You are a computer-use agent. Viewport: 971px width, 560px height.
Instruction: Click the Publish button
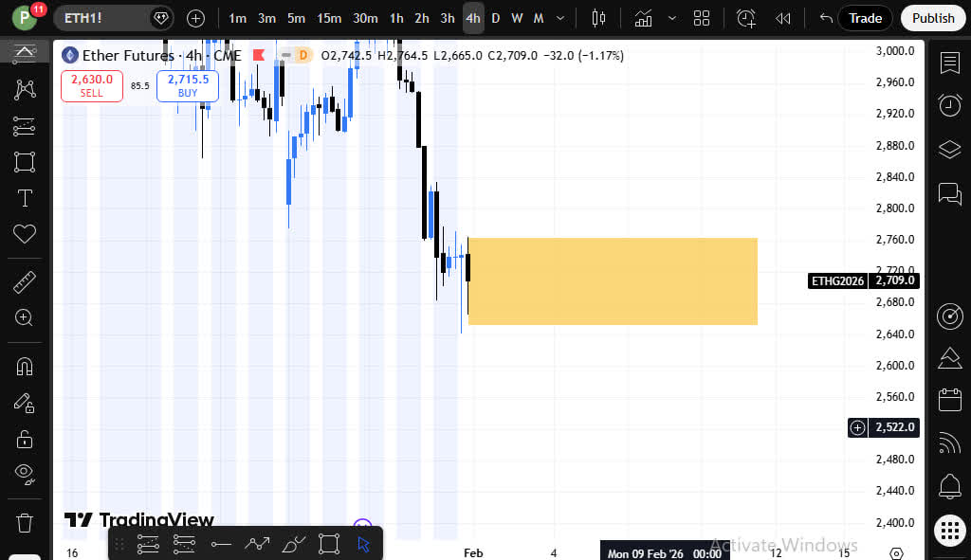click(x=933, y=18)
